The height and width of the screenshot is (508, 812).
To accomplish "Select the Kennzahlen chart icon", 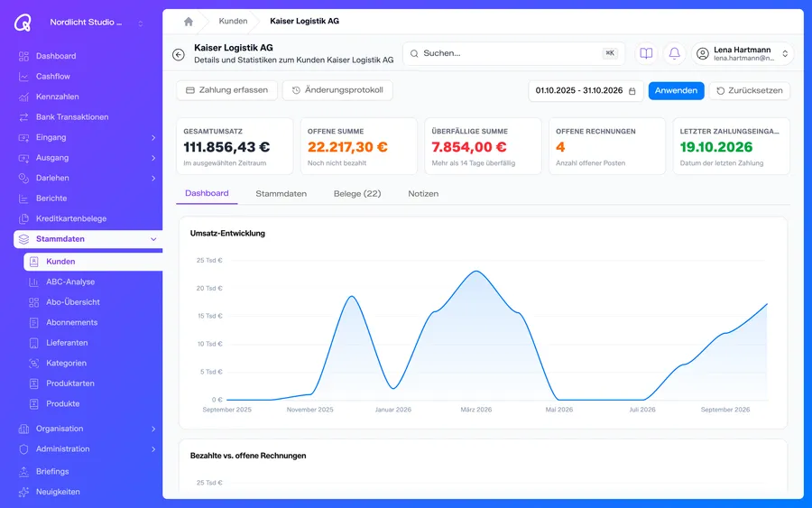I will pyautogui.click(x=23, y=97).
